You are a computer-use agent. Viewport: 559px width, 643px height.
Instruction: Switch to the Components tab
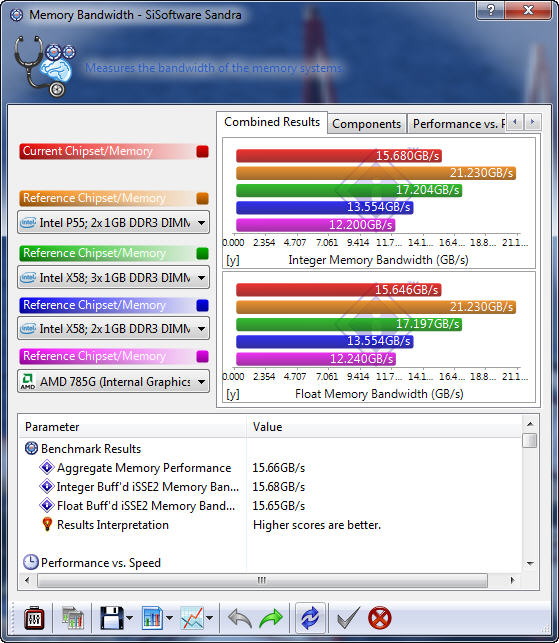coord(366,124)
